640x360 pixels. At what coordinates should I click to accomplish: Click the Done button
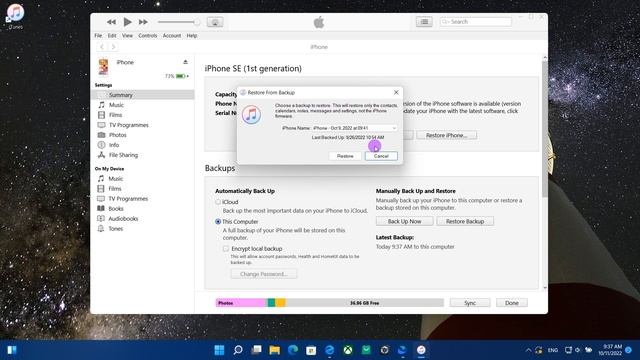coord(511,303)
